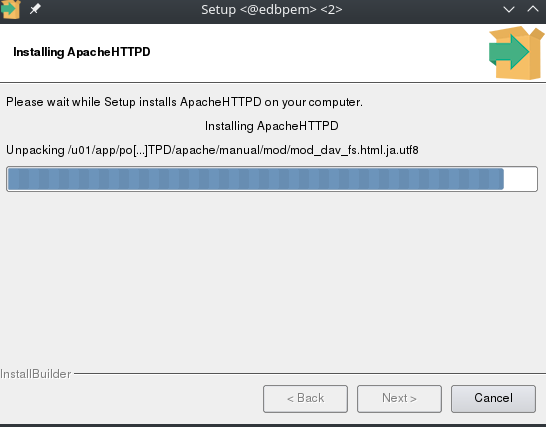Click the disabled Next > button
Viewport: 546px width, 427px height.
[x=399, y=398]
